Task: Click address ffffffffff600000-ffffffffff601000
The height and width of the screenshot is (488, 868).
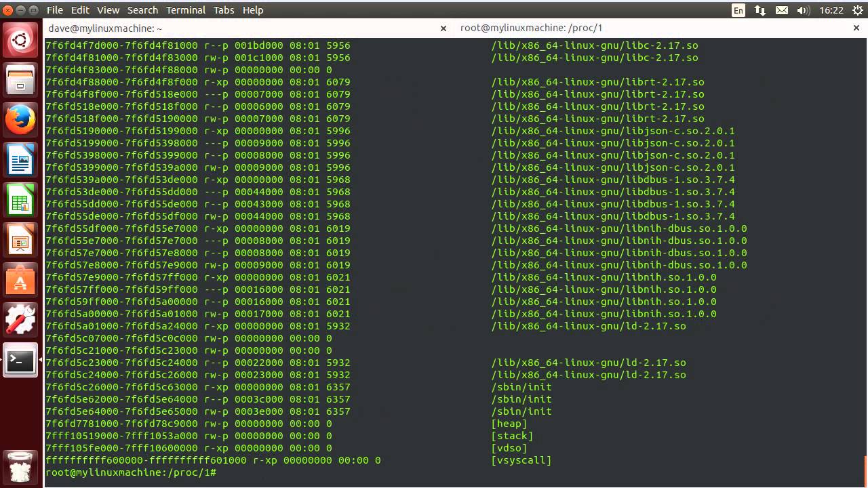Action: (146, 460)
